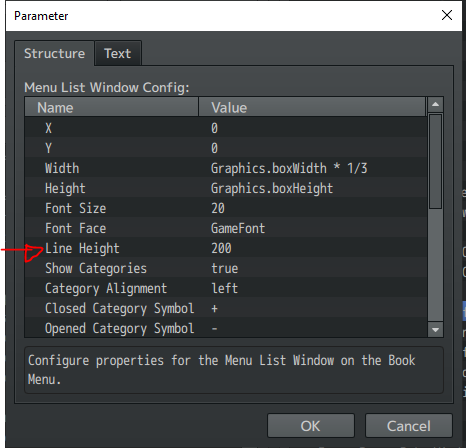Select the Font Face row
466x448 pixels.
[x=226, y=228]
